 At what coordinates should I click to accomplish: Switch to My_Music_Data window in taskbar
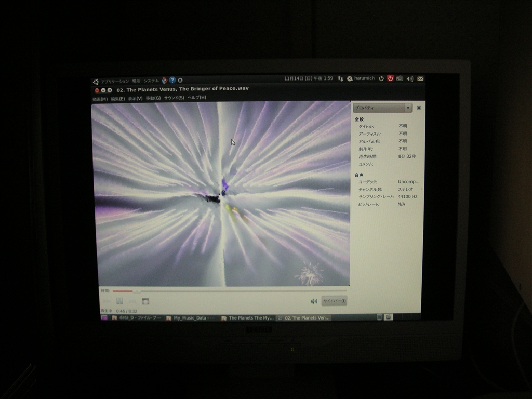click(x=191, y=318)
